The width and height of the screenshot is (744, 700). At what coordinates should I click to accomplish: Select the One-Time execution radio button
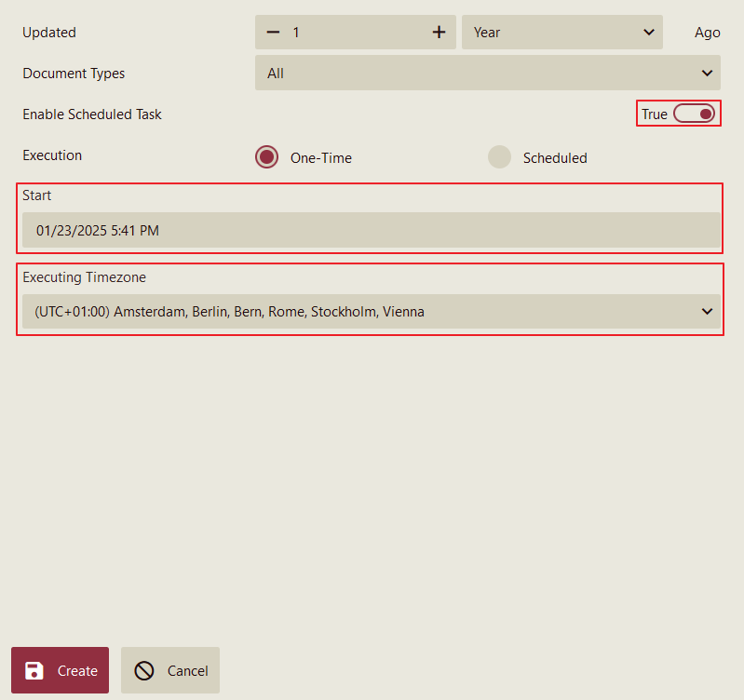pyautogui.click(x=267, y=157)
